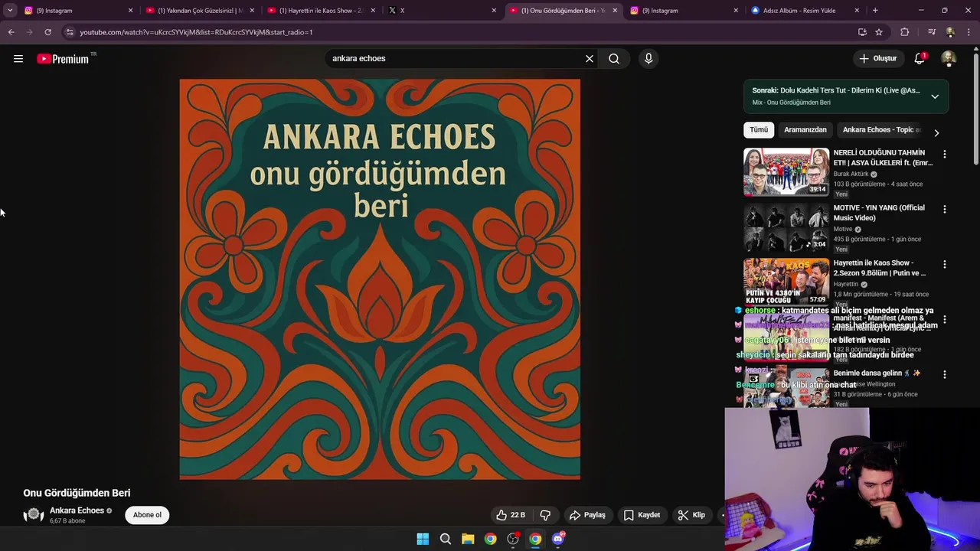Bookmark this page with the star icon
980x551 pixels.
(879, 32)
